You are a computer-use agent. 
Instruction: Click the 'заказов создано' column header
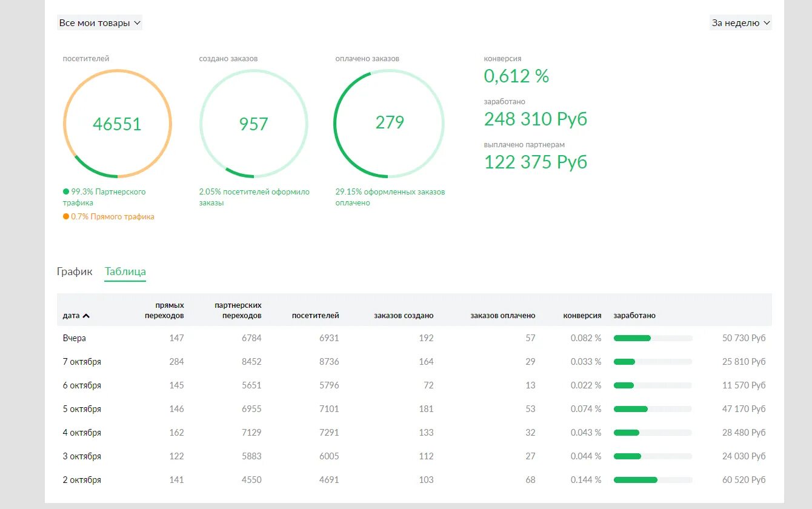404,316
